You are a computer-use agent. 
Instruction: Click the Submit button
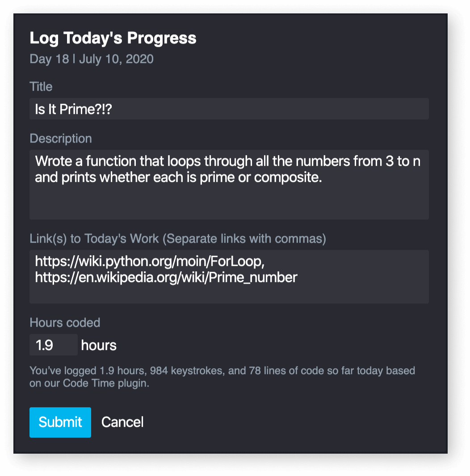60,422
